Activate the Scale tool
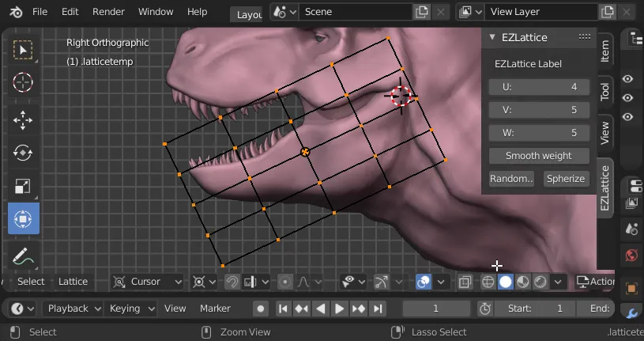The height and width of the screenshot is (341, 644). point(23,186)
